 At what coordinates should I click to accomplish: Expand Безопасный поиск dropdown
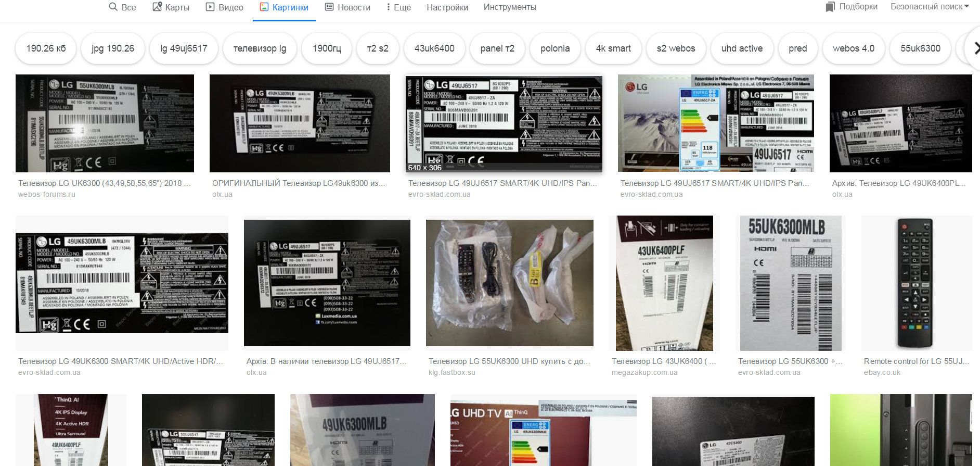coord(930,7)
